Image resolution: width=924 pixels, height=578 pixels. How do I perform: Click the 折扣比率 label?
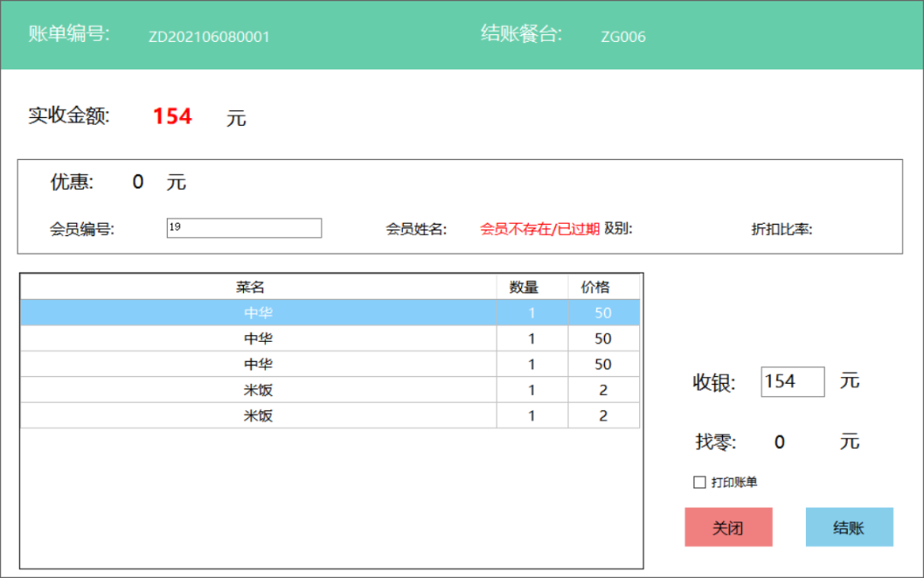click(781, 229)
